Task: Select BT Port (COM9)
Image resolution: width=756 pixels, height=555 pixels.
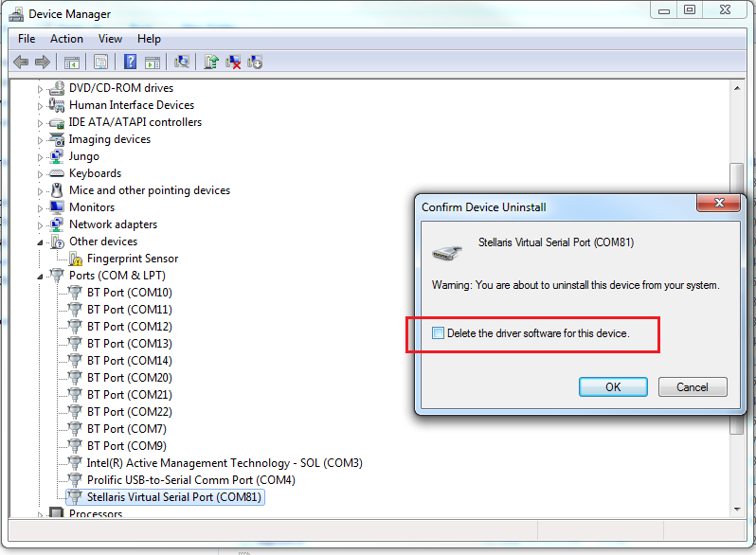Action: pyautogui.click(x=127, y=445)
